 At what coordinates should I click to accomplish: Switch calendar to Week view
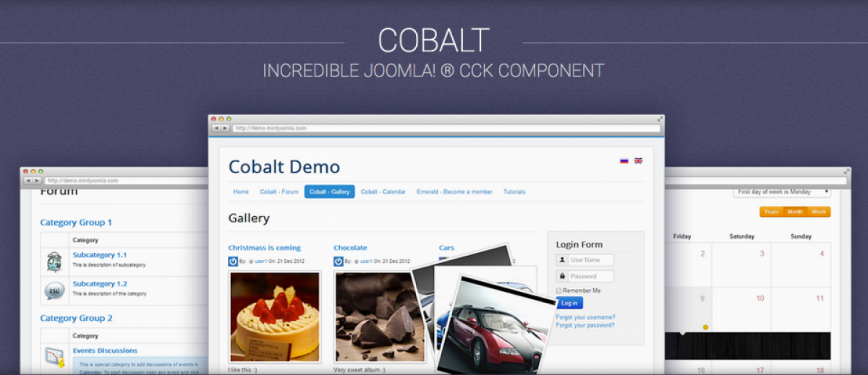pos(819,212)
